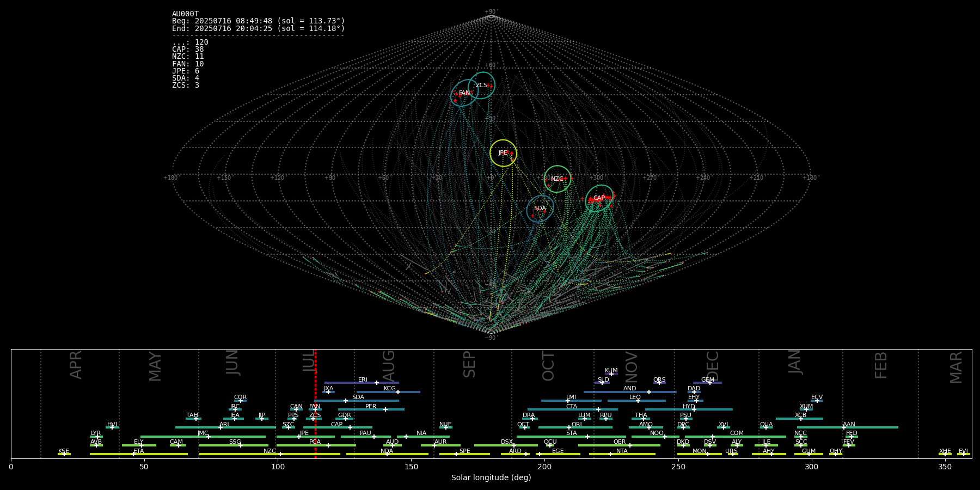
Task: Click the ORI shower bar in timeline
Action: 575,427
